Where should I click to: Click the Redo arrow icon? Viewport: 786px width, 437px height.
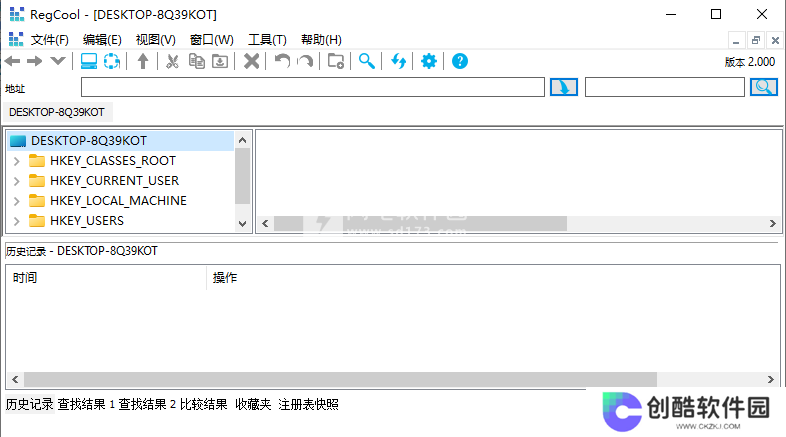305,61
